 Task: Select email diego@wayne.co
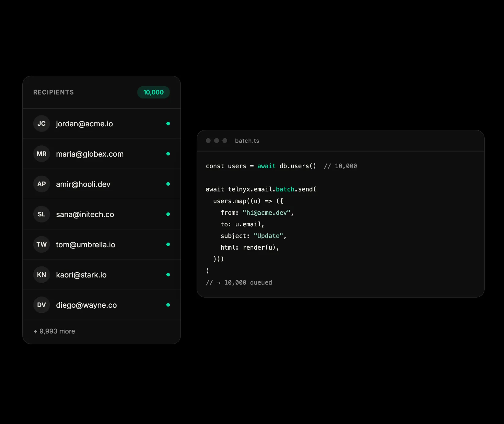click(87, 305)
